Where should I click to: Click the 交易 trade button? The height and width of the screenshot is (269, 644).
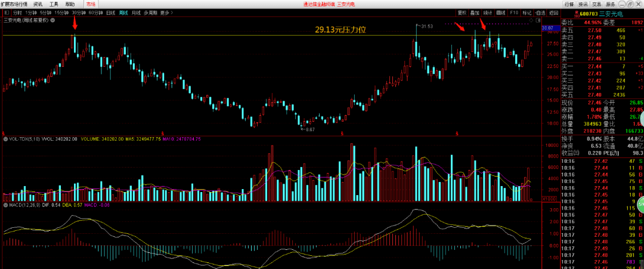click(596, 4)
